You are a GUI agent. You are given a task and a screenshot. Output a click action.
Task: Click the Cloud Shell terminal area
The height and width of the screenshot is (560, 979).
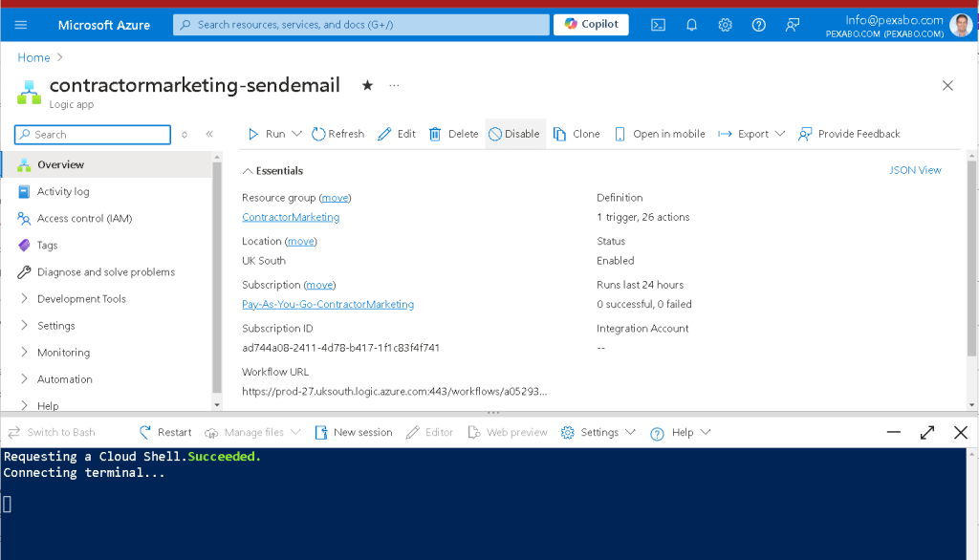(x=484, y=504)
